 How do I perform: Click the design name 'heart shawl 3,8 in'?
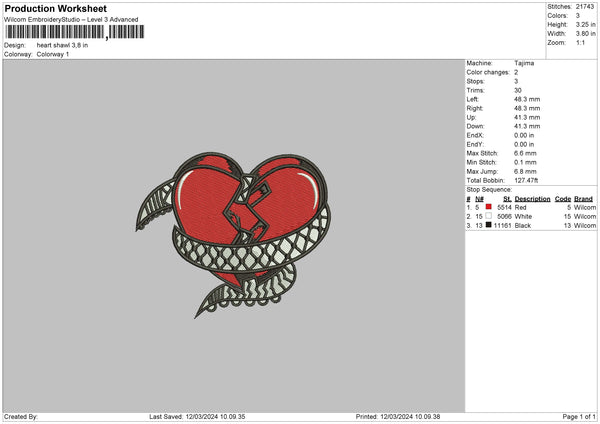click(x=62, y=45)
